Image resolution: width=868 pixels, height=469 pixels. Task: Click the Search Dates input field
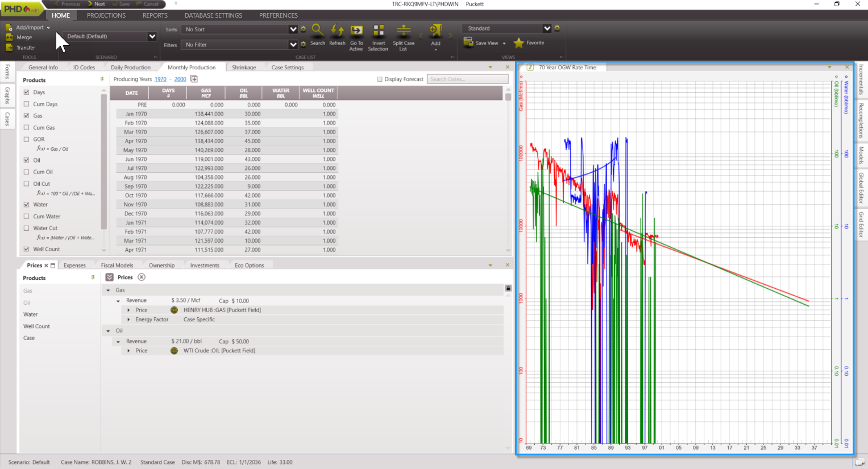coord(467,79)
